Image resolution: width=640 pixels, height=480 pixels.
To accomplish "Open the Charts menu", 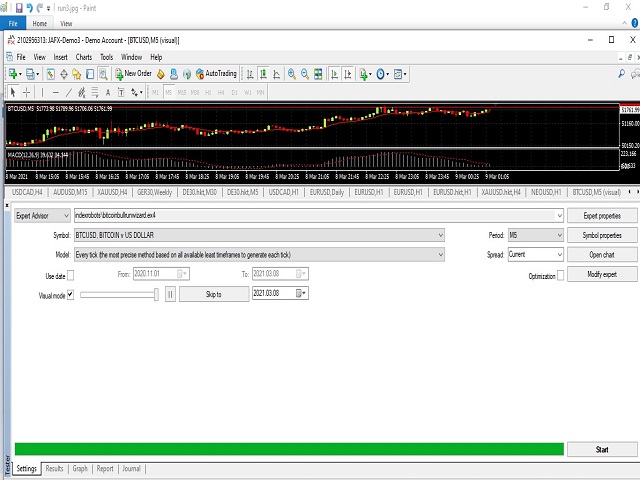I will pyautogui.click(x=84, y=57).
